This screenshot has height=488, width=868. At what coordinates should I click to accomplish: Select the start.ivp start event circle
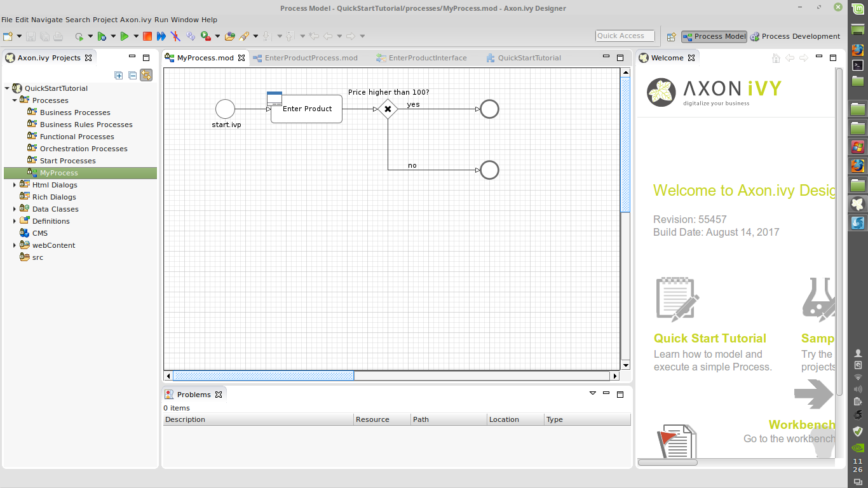(225, 109)
